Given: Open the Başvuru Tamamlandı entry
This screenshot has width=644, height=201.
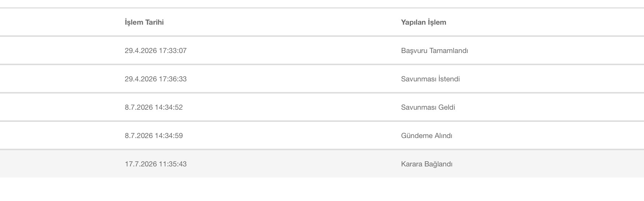Looking at the screenshot, I should coord(434,51).
